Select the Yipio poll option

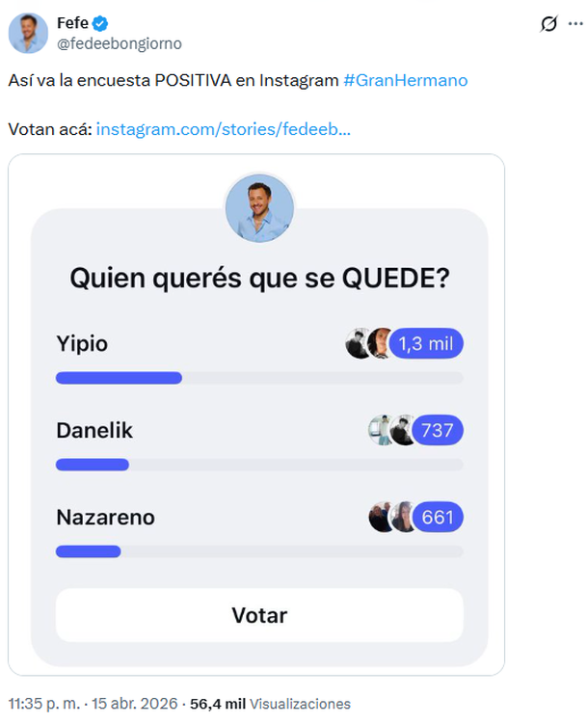point(82,343)
